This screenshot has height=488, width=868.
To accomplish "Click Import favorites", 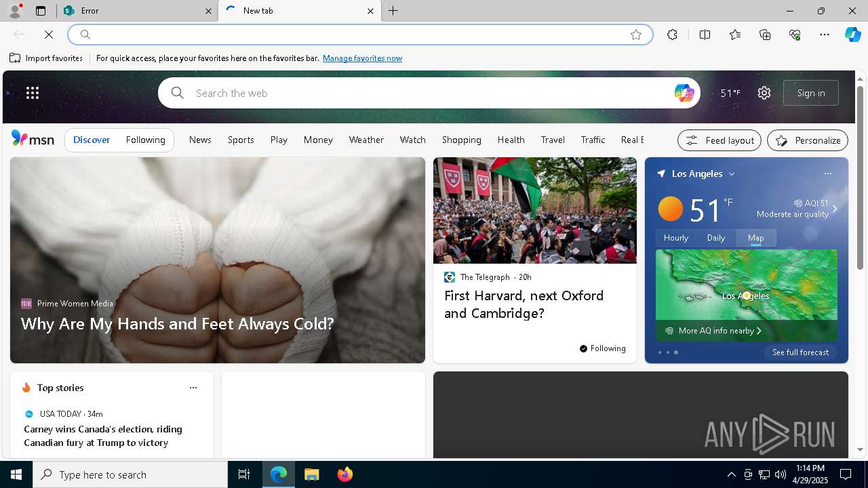I will (x=46, y=58).
